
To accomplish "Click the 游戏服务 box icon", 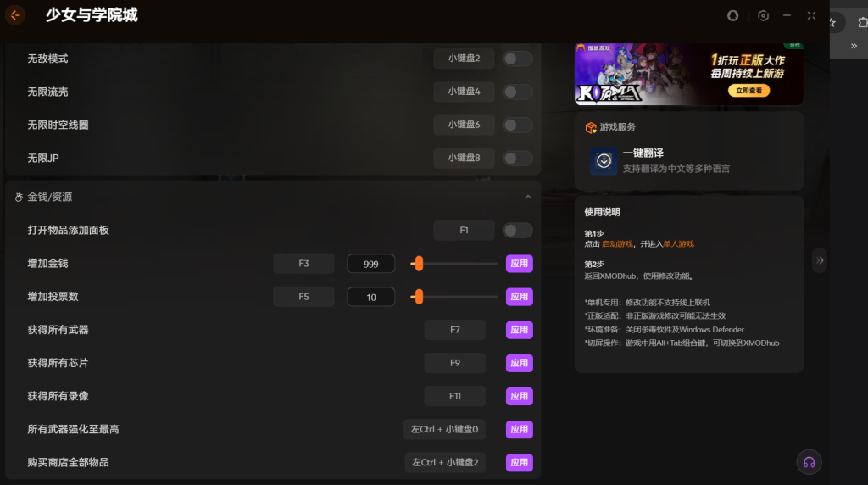I will 591,127.
